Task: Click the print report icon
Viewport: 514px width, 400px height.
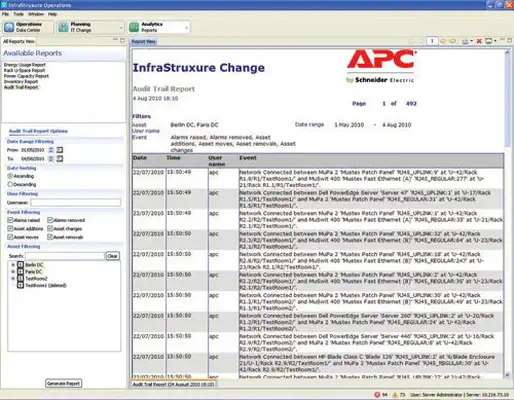Action: pyautogui.click(x=465, y=41)
